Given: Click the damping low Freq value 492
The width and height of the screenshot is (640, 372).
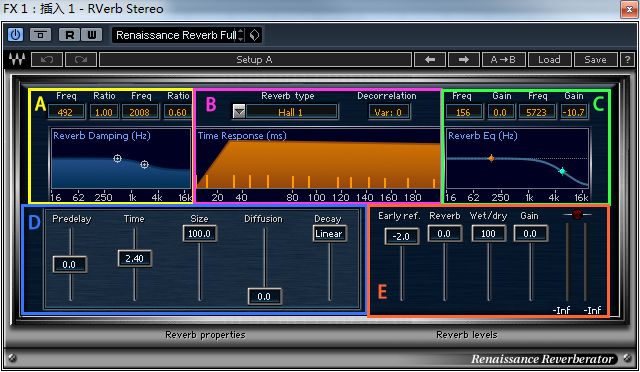Looking at the screenshot, I should (x=66, y=112).
